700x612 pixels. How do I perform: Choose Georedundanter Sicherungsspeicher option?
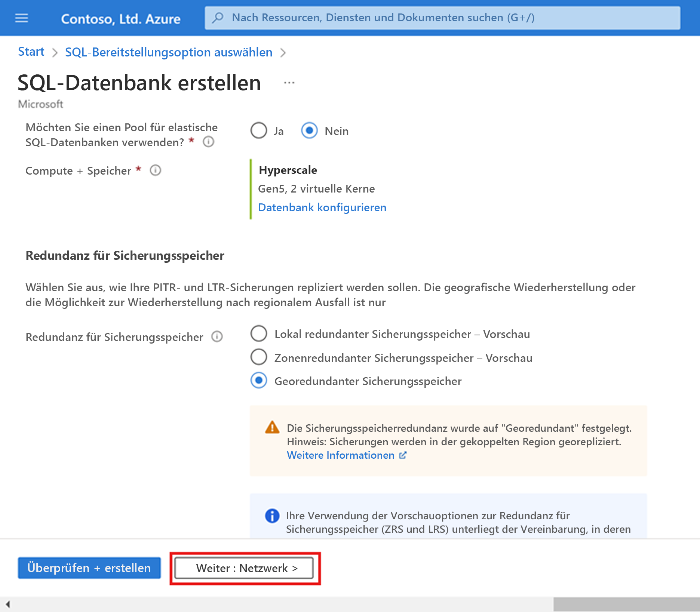(259, 381)
